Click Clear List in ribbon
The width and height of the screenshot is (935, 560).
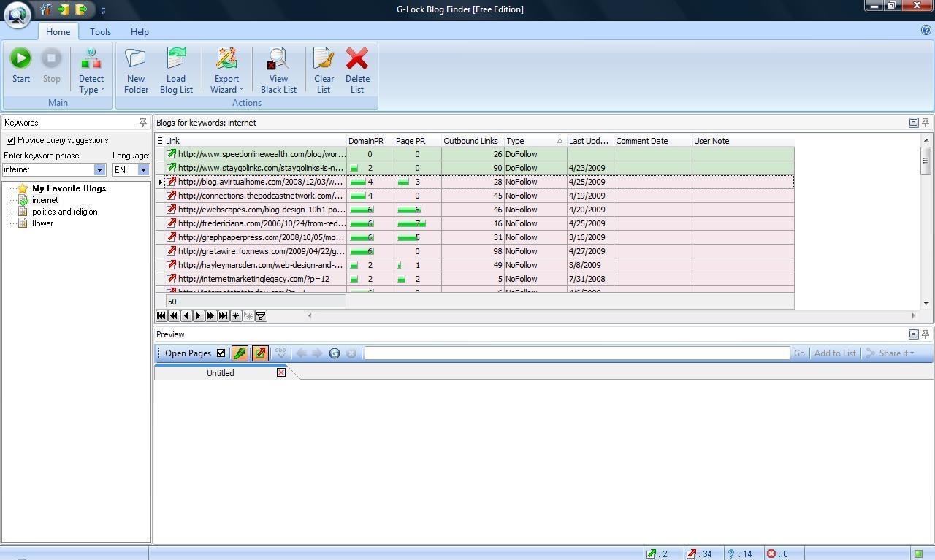coord(324,71)
